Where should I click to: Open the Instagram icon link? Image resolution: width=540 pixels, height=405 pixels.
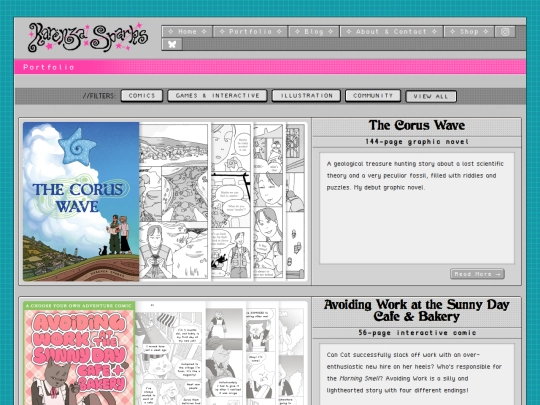click(x=505, y=32)
